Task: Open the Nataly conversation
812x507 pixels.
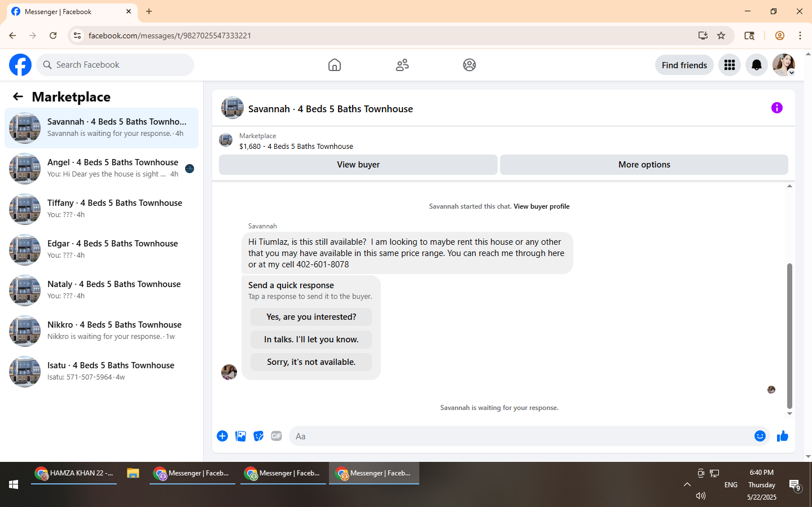Action: coord(102,290)
